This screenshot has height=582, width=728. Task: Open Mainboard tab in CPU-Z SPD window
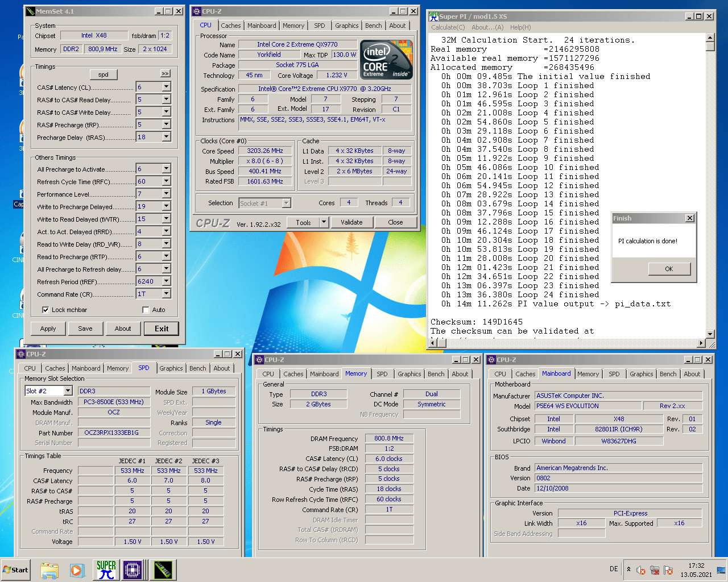[86, 368]
